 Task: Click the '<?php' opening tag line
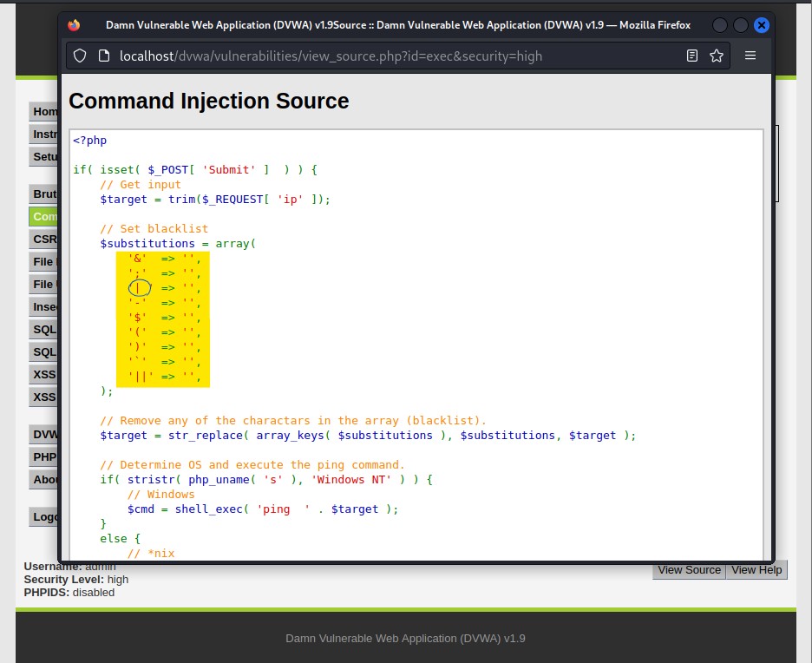90,141
